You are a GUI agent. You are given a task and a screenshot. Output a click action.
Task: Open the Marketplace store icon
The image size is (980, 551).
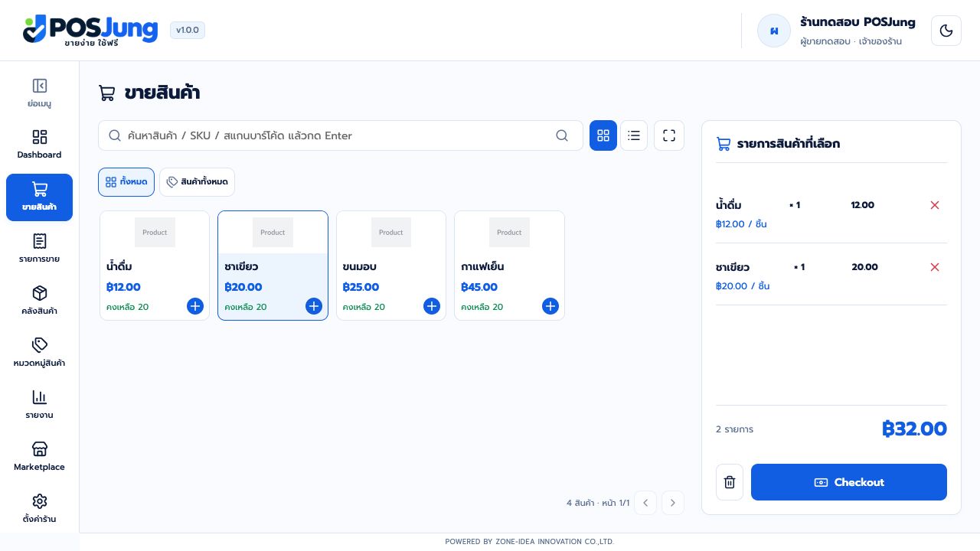point(40,449)
